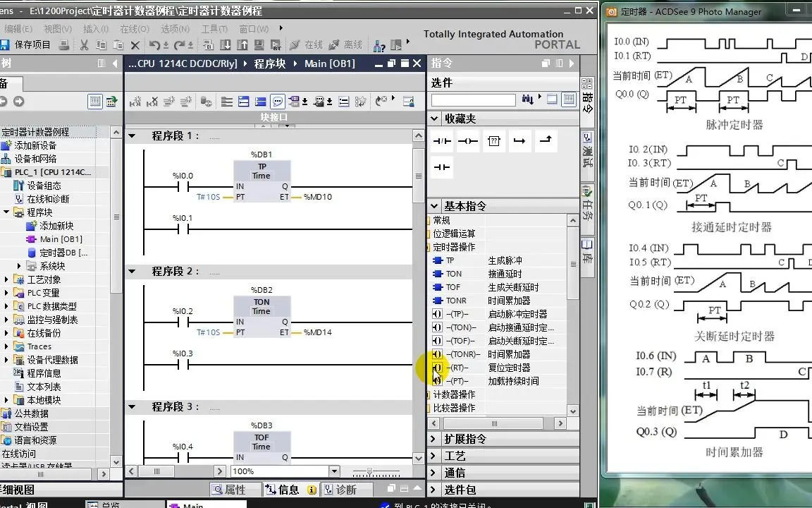Select the close branch favorite icon
This screenshot has height=508, width=812.
[x=546, y=141]
